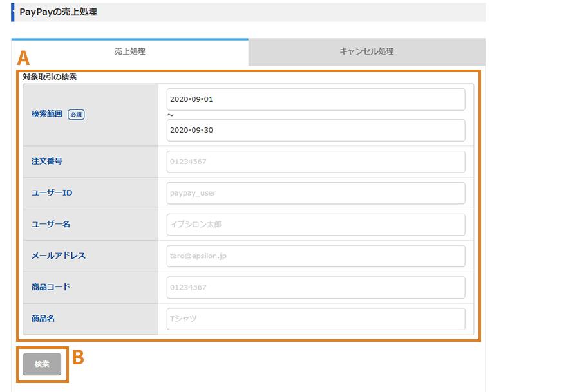This screenshot has height=392, width=586.
Task: Click the PayPayの売上処理 page title
Action: 59,12
